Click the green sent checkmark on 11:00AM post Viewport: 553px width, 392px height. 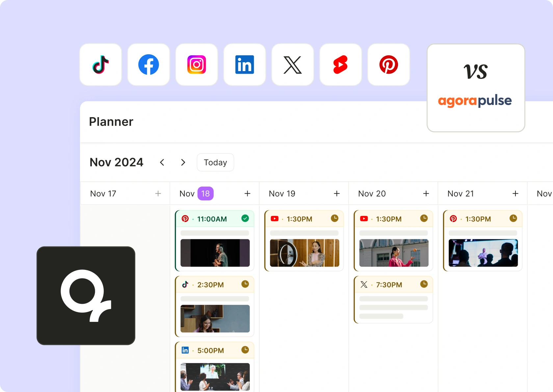coord(245,218)
